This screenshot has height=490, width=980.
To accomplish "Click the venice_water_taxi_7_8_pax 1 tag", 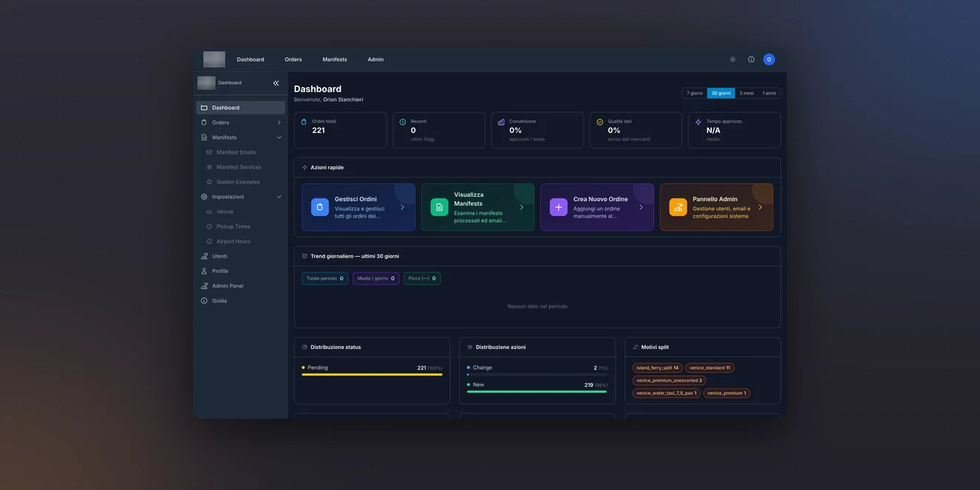I will coord(666,393).
